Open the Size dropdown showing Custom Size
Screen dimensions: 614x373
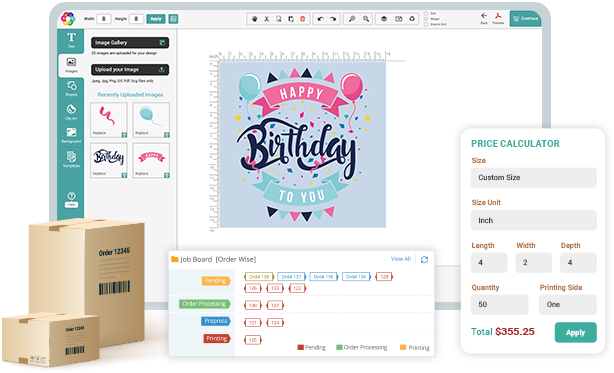coord(533,178)
